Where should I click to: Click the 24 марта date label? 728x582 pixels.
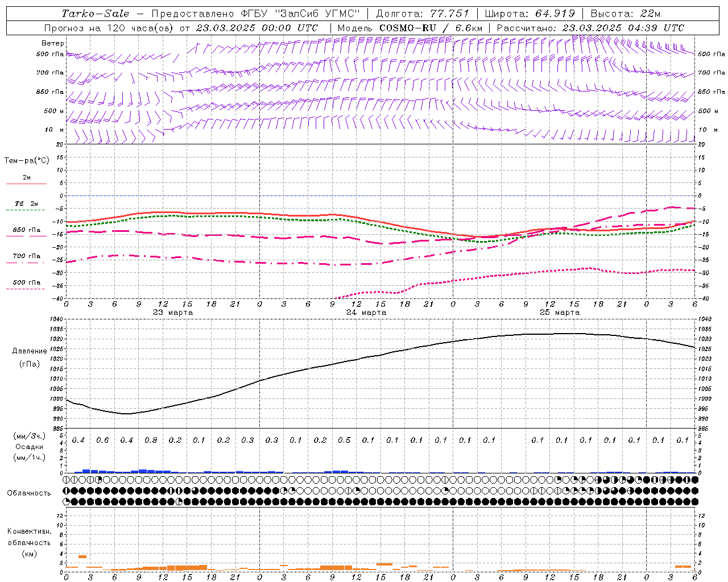coord(366,313)
